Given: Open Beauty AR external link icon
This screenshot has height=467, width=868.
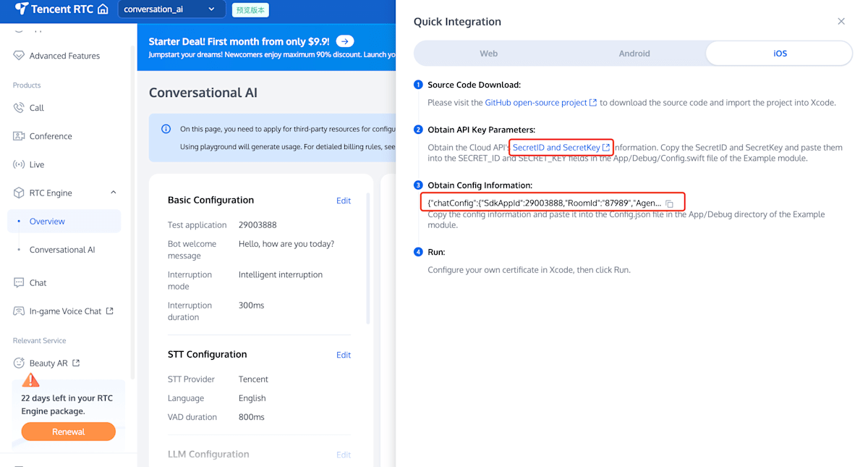Looking at the screenshot, I should 76,363.
